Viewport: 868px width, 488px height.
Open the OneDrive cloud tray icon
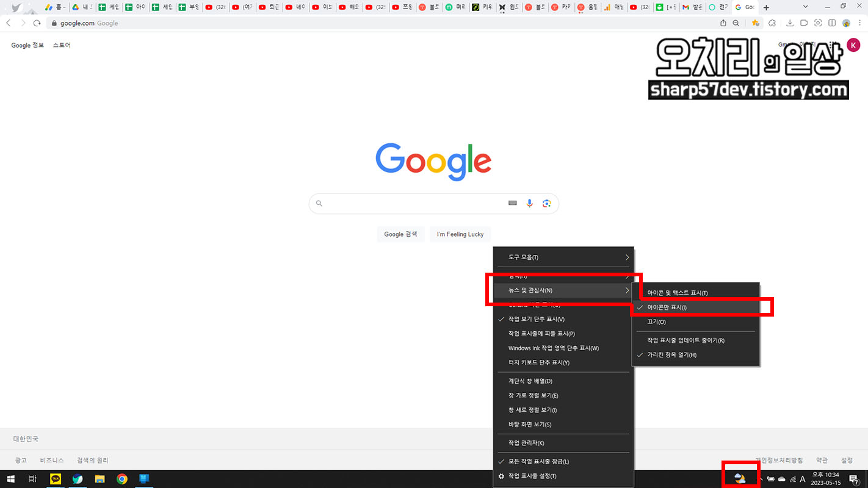(781, 479)
